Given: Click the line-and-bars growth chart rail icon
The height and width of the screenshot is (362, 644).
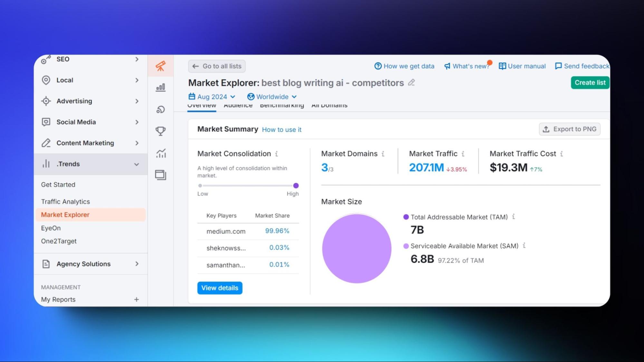Looking at the screenshot, I should click(x=161, y=153).
